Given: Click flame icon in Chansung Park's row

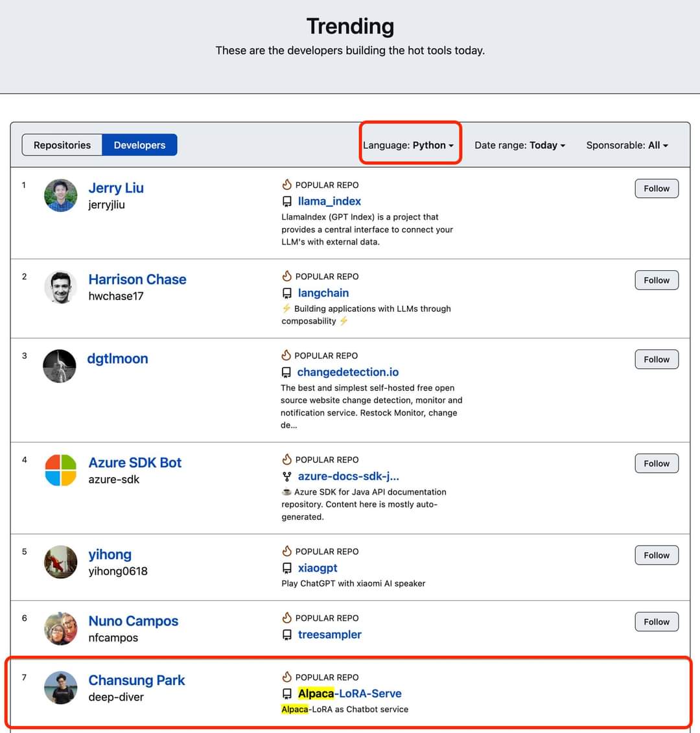Looking at the screenshot, I should 286,677.
